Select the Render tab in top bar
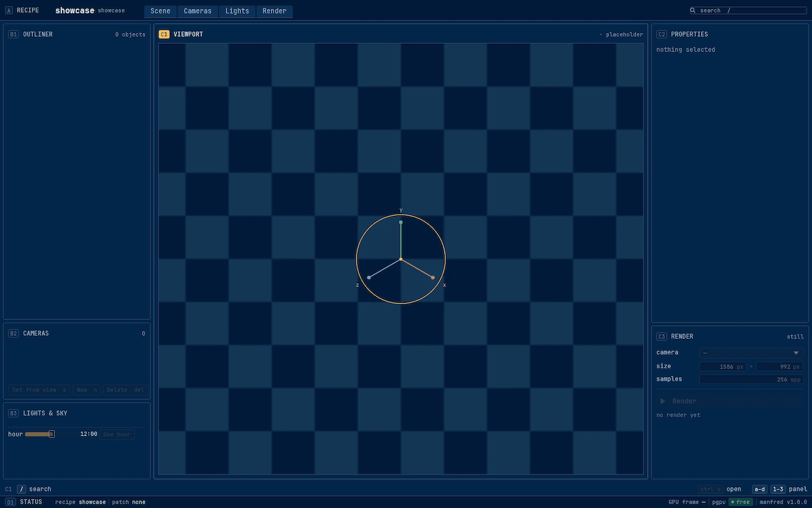This screenshot has height=508, width=812. (x=275, y=11)
